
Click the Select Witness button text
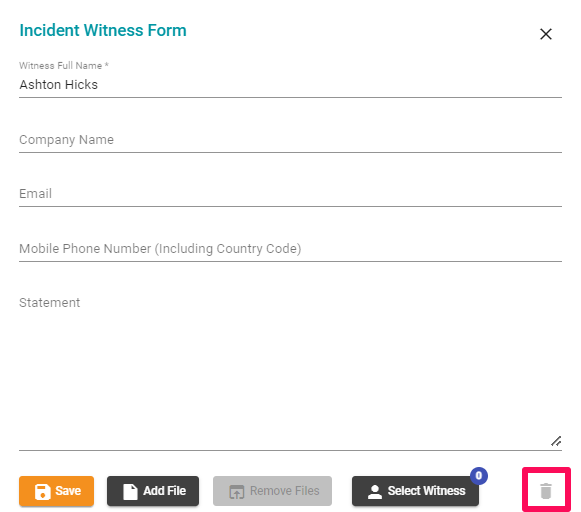tap(426, 491)
